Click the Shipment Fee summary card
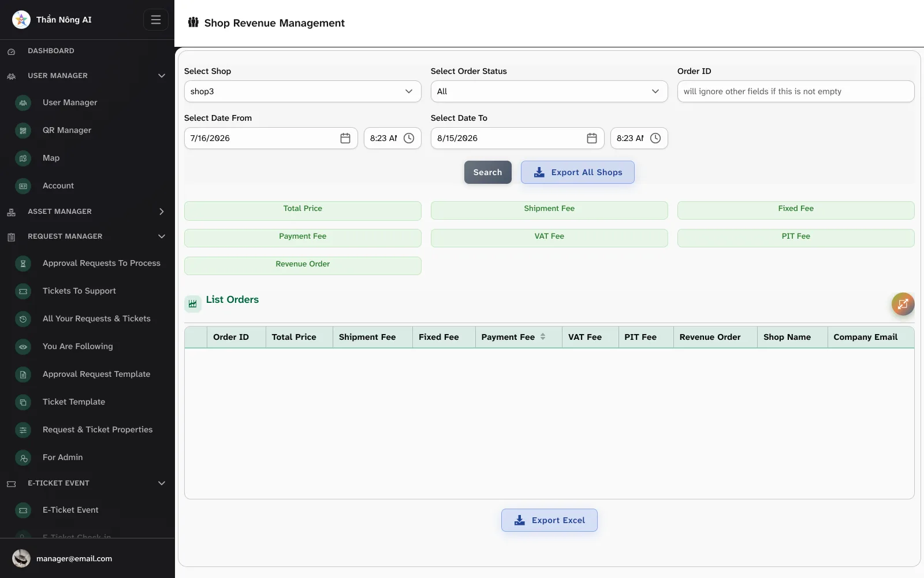 click(x=549, y=210)
